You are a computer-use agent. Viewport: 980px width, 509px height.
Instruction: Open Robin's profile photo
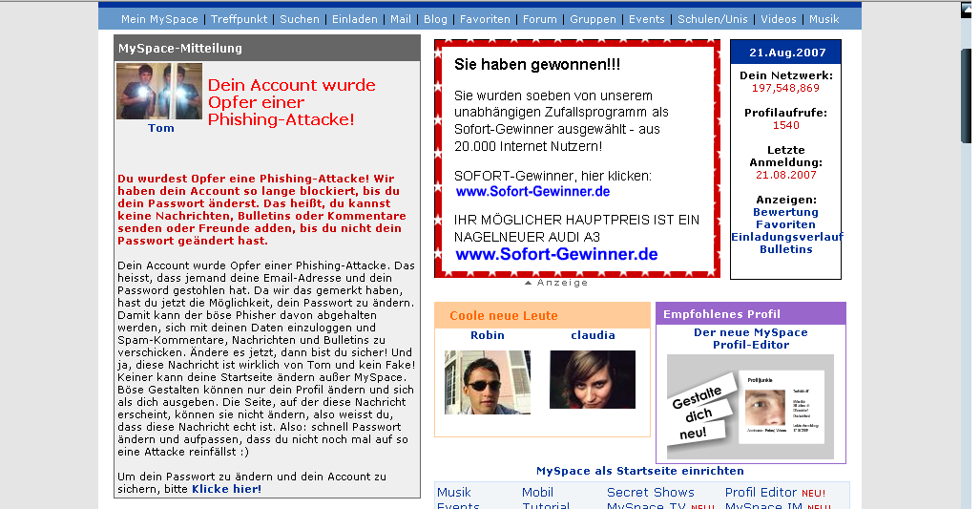[487, 382]
